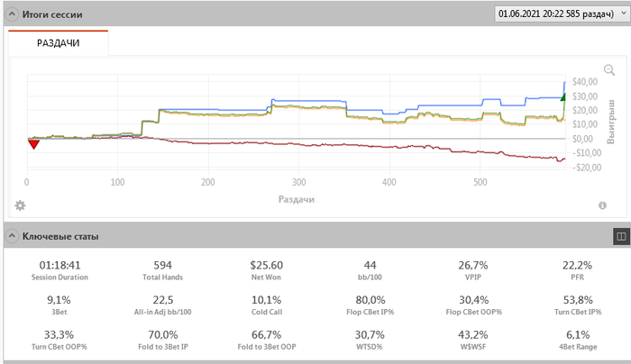Click the Cold Call 10,1% stat

click(x=266, y=305)
